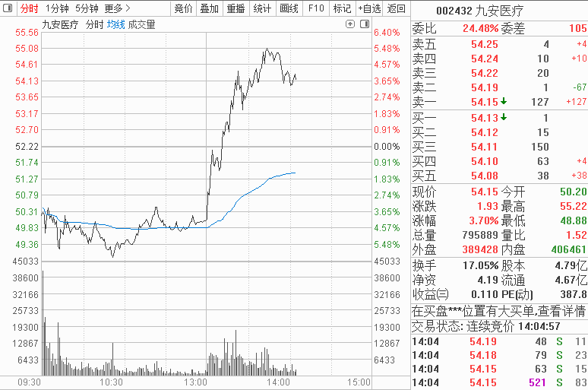Open the 画线 drawing tool

pyautogui.click(x=289, y=8)
